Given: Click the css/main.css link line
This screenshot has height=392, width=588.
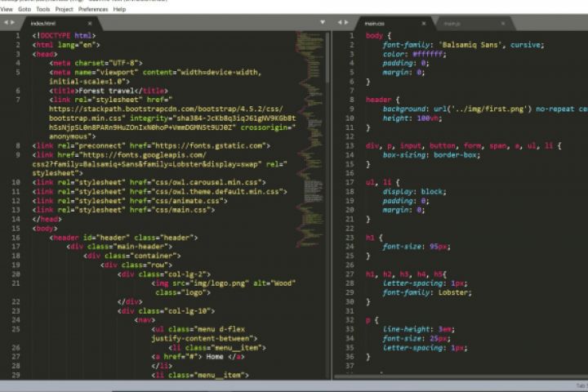Looking at the screenshot, I should coord(123,210).
